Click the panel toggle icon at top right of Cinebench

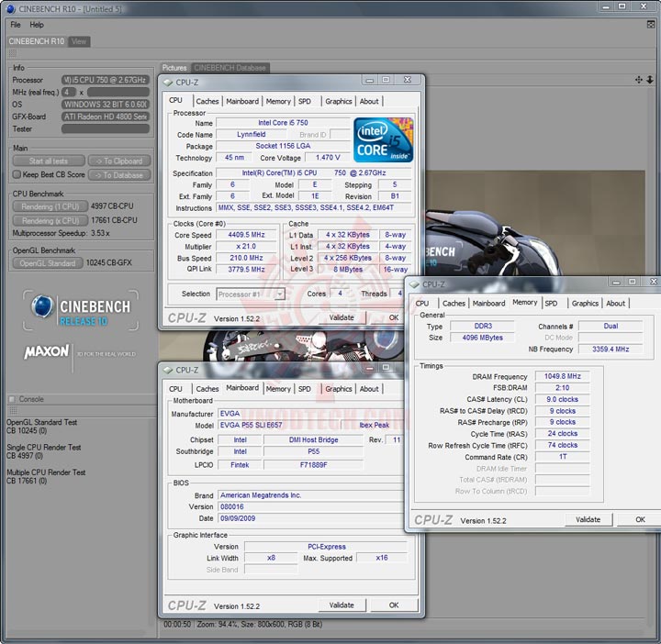click(651, 25)
